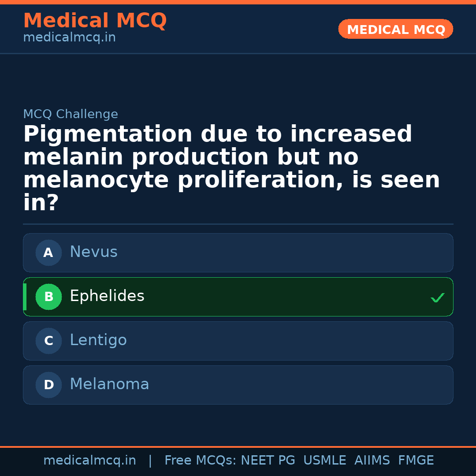Select the Melanoma answer text
476x476 pixels.
click(x=109, y=384)
